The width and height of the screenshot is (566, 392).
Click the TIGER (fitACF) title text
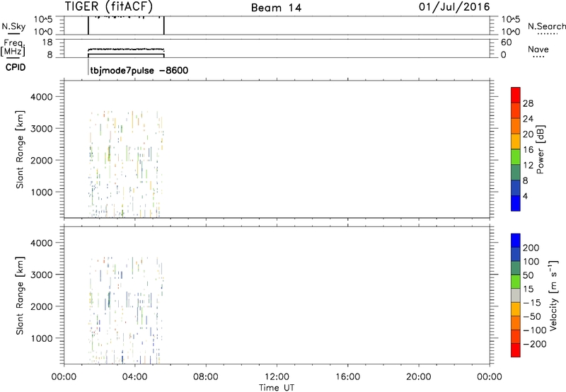click(109, 6)
